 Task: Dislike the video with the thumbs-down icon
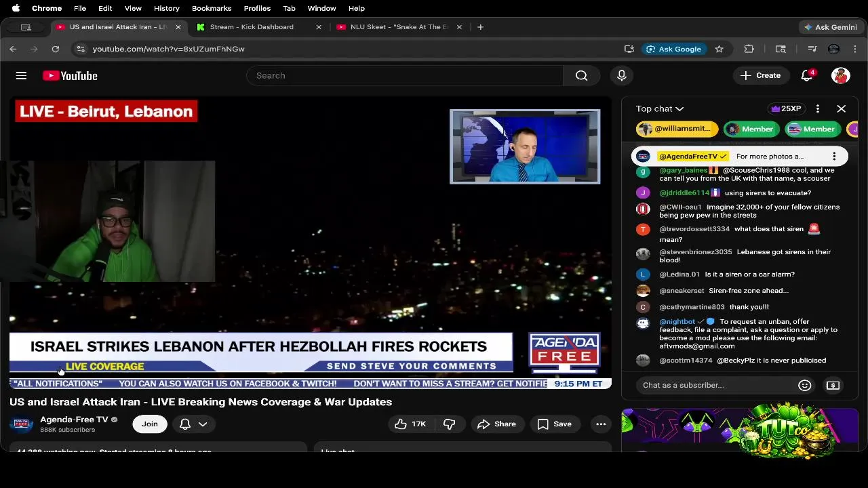pyautogui.click(x=449, y=424)
